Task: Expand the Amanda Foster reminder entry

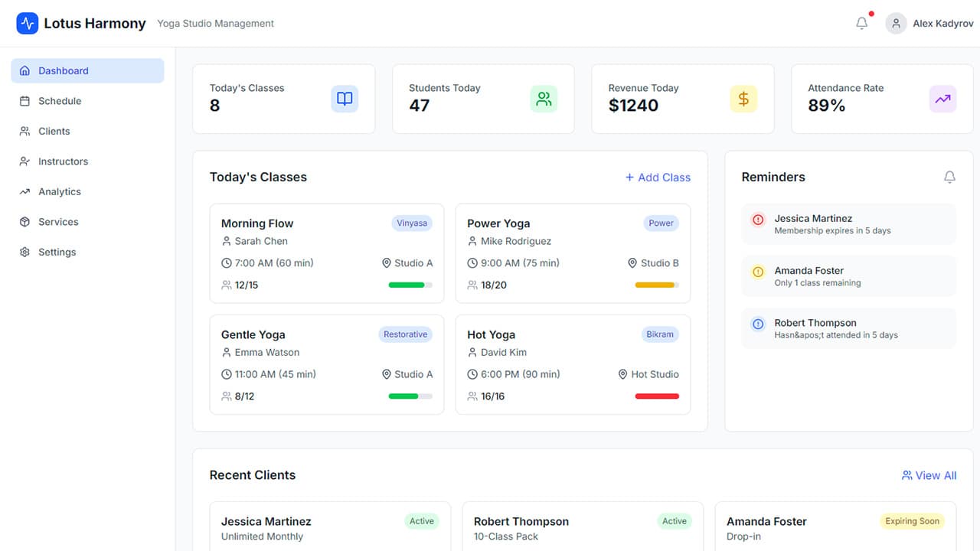Action: (848, 275)
